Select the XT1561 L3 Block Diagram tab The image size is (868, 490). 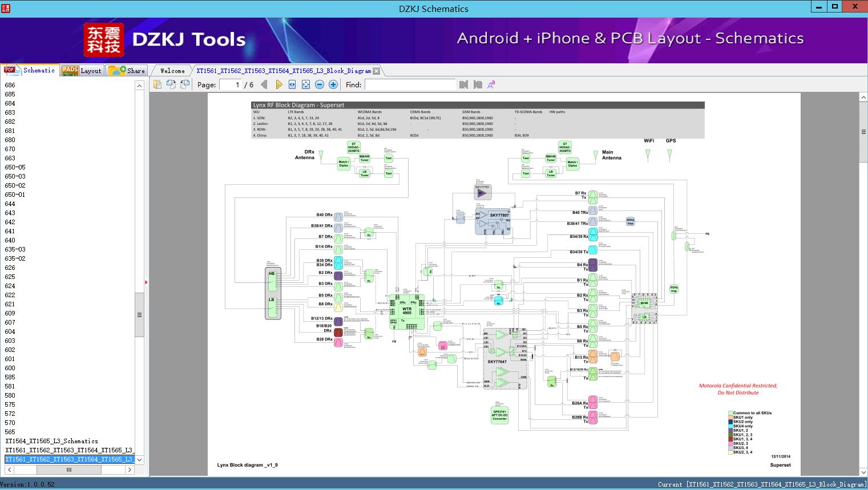(284, 71)
